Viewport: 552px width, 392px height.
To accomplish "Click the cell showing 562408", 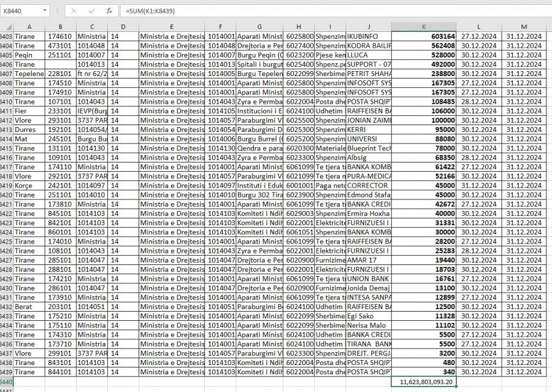I will coord(424,45).
